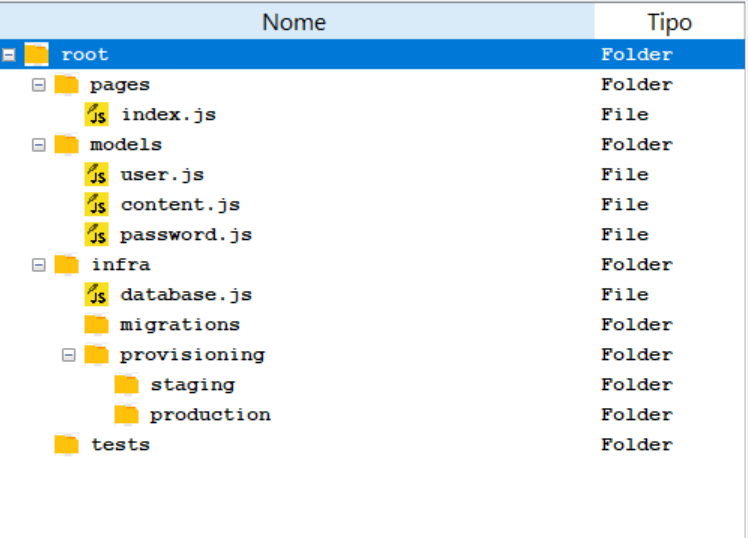Collapse the provisioning folder node
This screenshot has width=748, height=538.
pos(69,355)
